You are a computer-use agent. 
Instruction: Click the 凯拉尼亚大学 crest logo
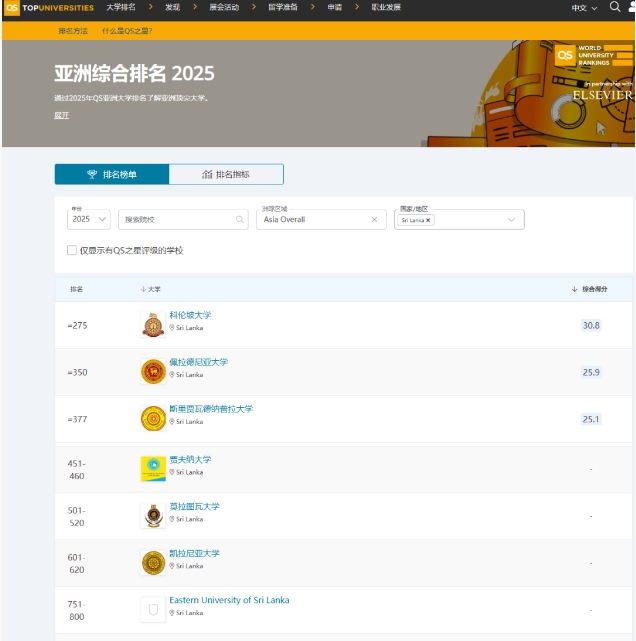(153, 563)
